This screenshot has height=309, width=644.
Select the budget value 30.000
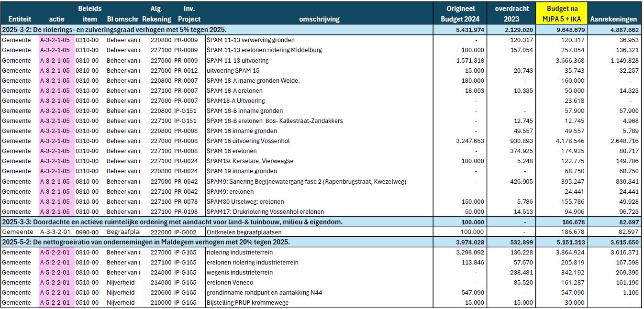coord(575,302)
